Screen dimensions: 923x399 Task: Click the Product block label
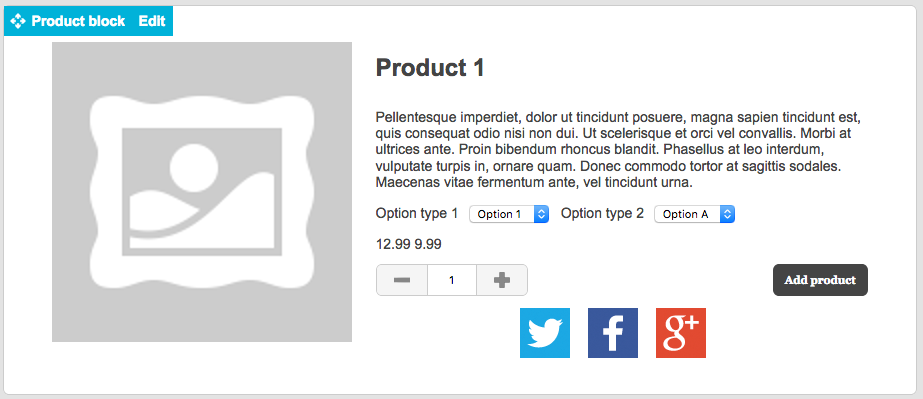[78, 21]
